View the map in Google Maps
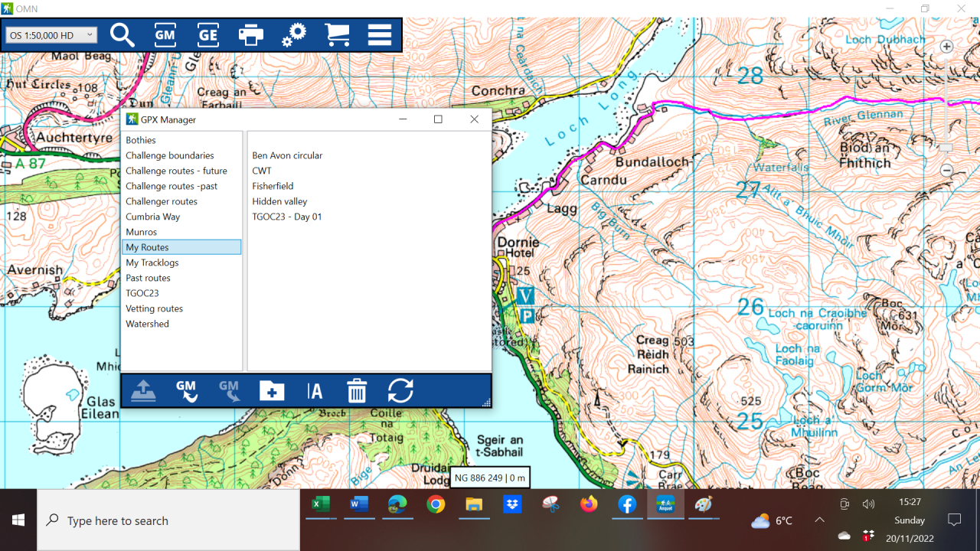 (x=165, y=34)
